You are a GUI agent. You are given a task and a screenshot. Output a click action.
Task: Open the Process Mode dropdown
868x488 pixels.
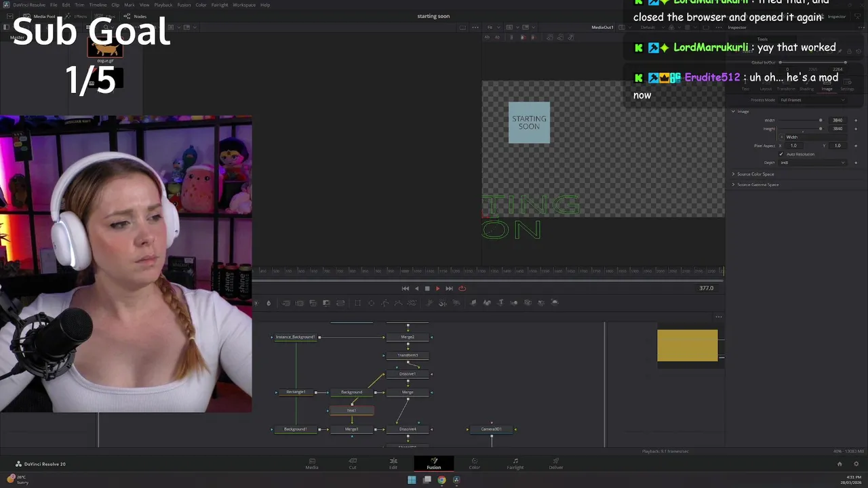pyautogui.click(x=812, y=100)
